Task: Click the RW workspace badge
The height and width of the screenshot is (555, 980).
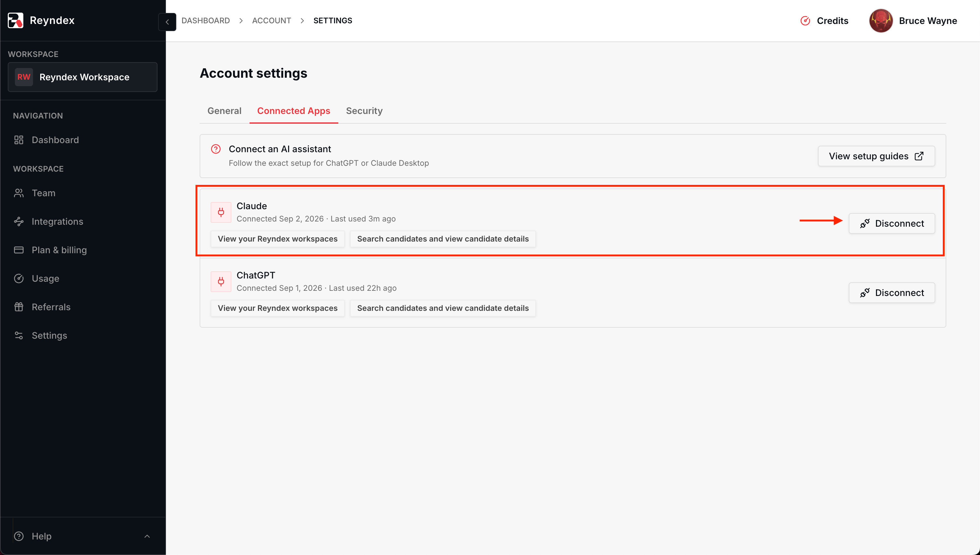Action: [x=24, y=77]
